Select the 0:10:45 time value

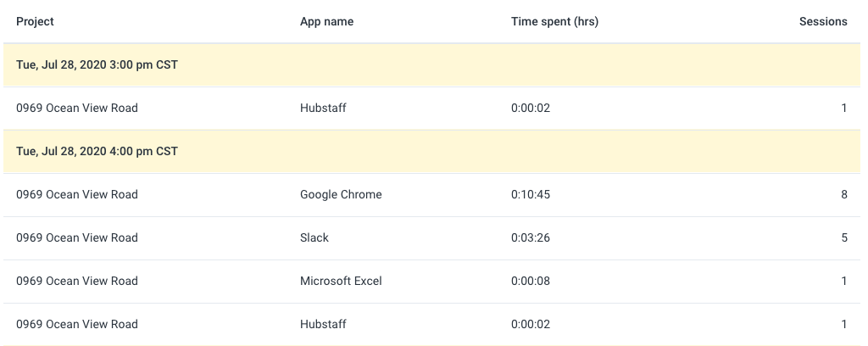click(531, 194)
